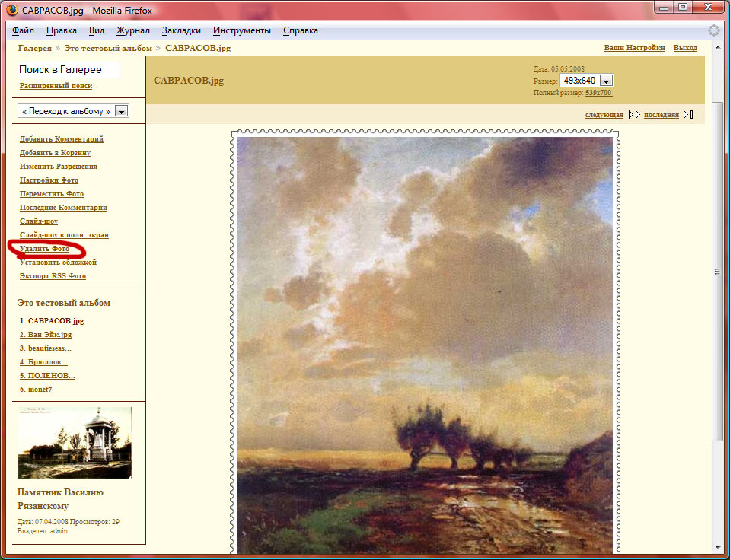The width and height of the screenshot is (730, 560).
Task: Click the следующая link
Action: (604, 115)
